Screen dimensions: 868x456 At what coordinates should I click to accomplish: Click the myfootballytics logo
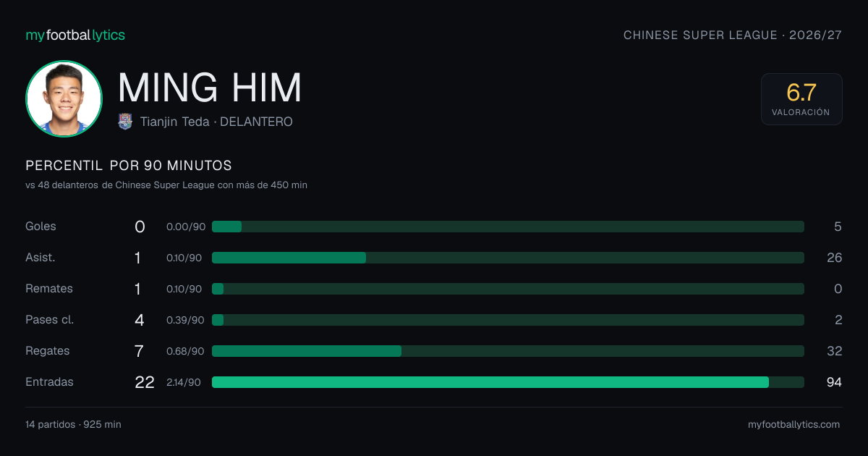point(75,35)
